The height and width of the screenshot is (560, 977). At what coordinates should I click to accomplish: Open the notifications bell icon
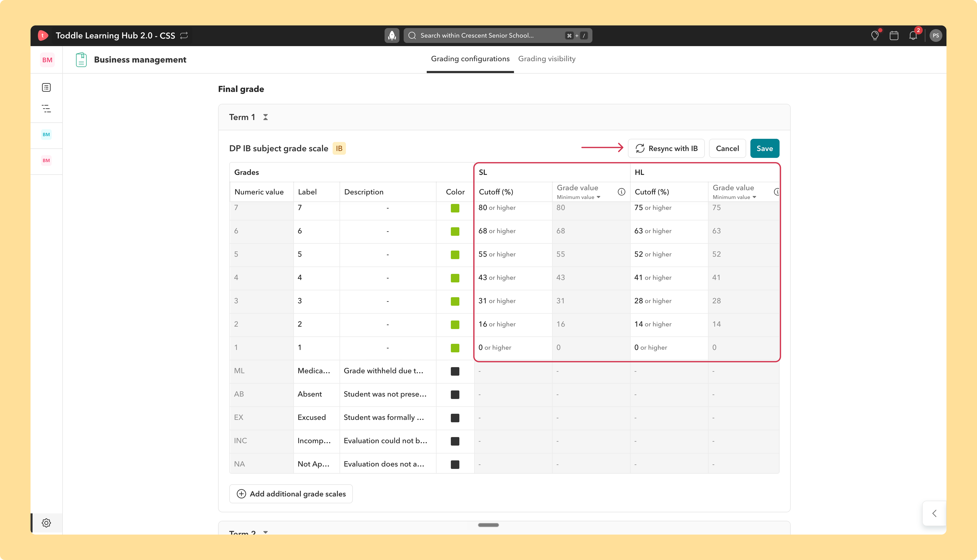click(x=913, y=35)
